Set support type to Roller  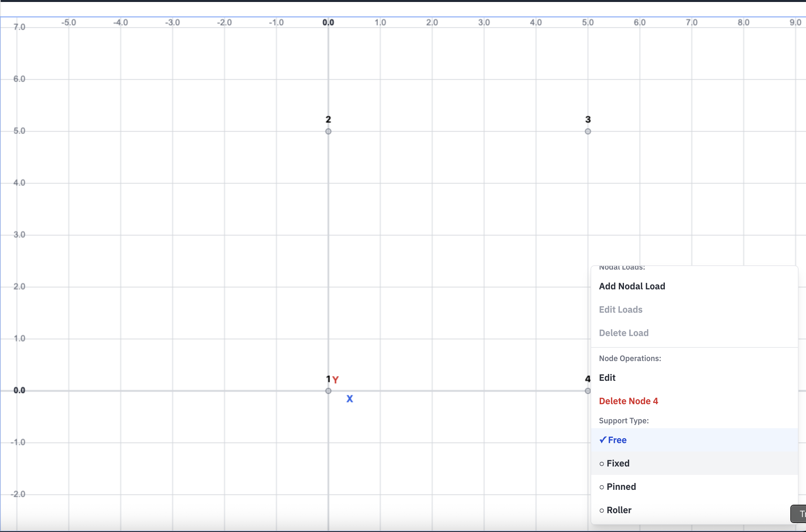(x=619, y=510)
